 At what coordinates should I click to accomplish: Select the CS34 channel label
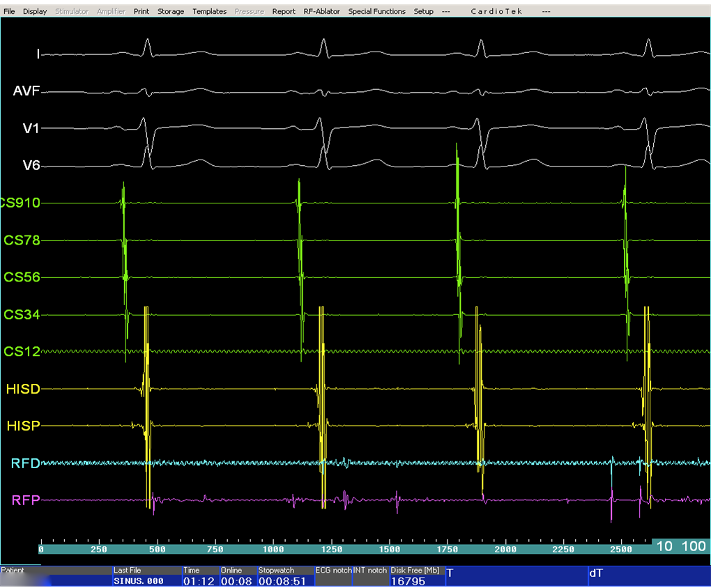tap(22, 315)
